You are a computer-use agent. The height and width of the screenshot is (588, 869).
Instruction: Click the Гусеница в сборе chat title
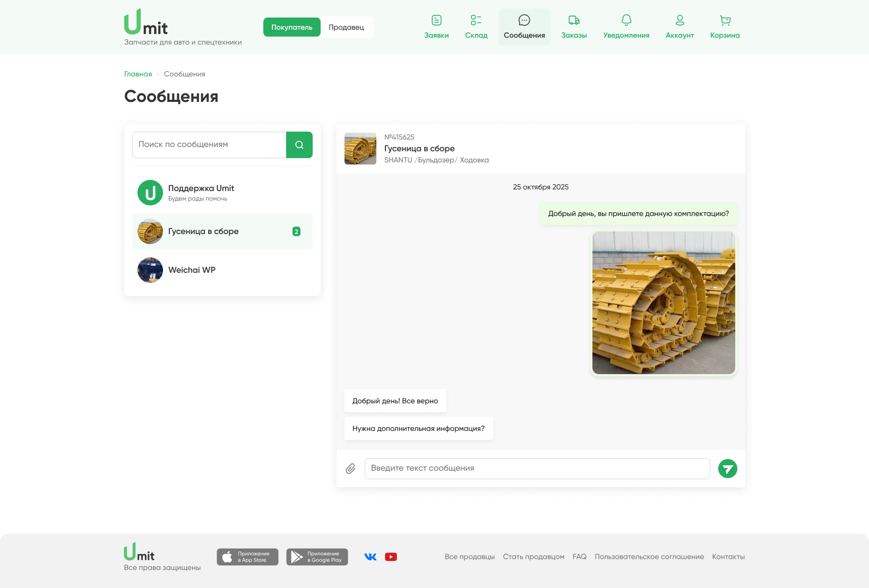(x=419, y=149)
